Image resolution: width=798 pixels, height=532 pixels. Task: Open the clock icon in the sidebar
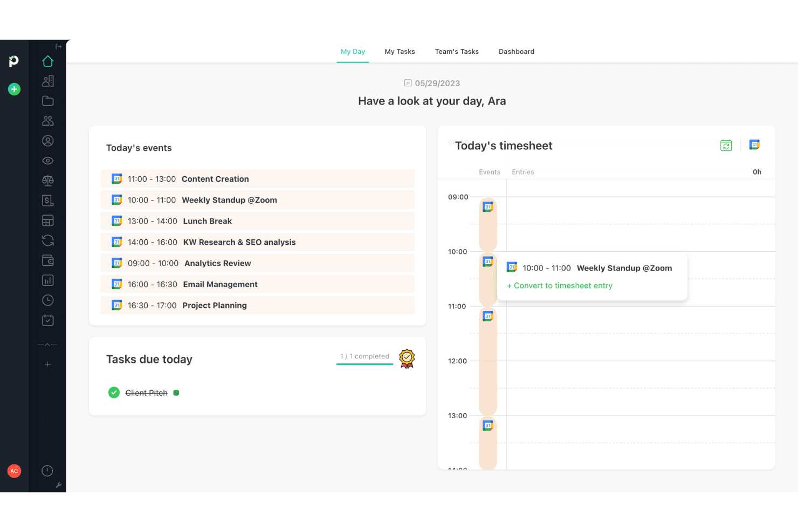pyautogui.click(x=48, y=300)
